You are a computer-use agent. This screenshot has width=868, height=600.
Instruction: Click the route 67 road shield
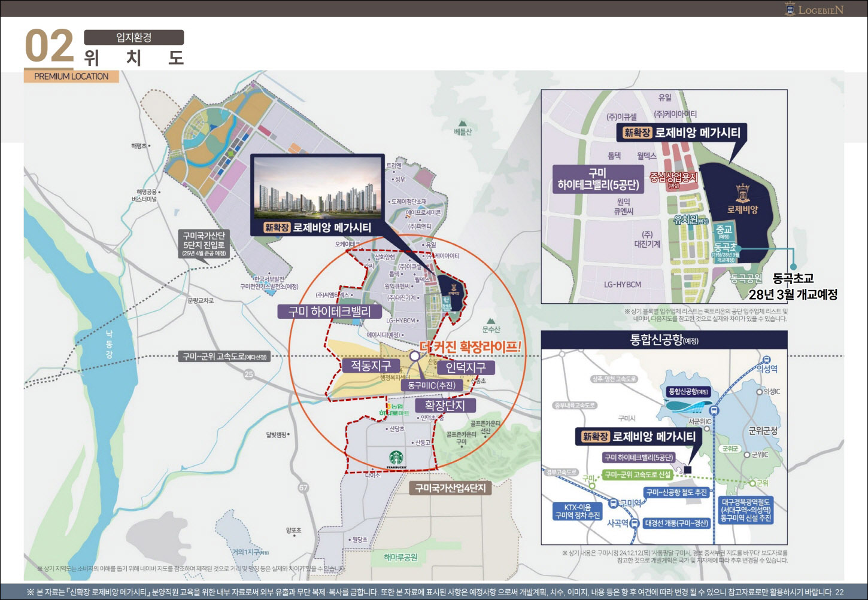point(304,488)
